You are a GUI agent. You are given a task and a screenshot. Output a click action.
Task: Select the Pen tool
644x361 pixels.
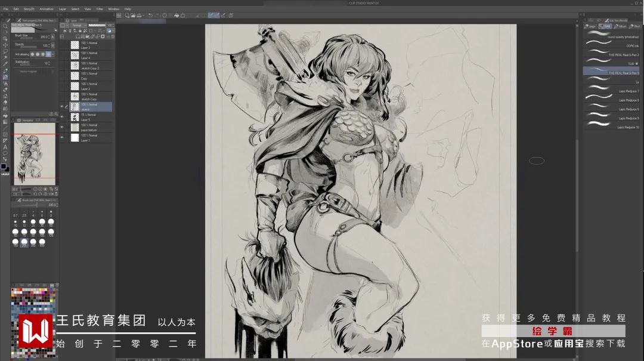5,71
